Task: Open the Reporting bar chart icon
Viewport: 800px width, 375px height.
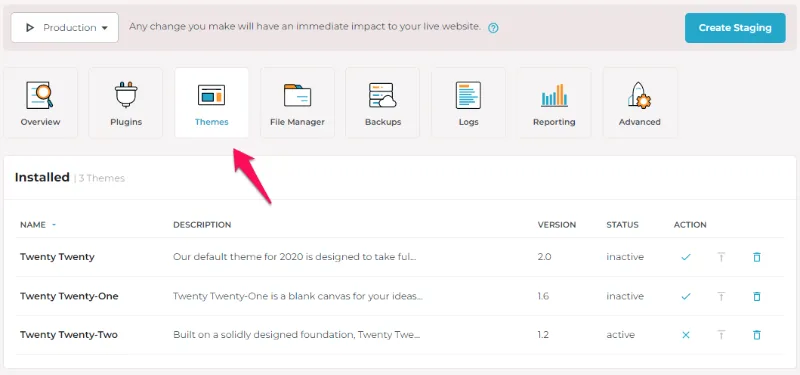Action: pos(554,95)
